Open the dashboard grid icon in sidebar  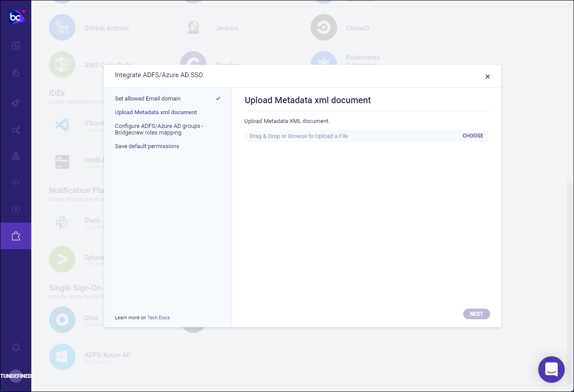[16, 46]
